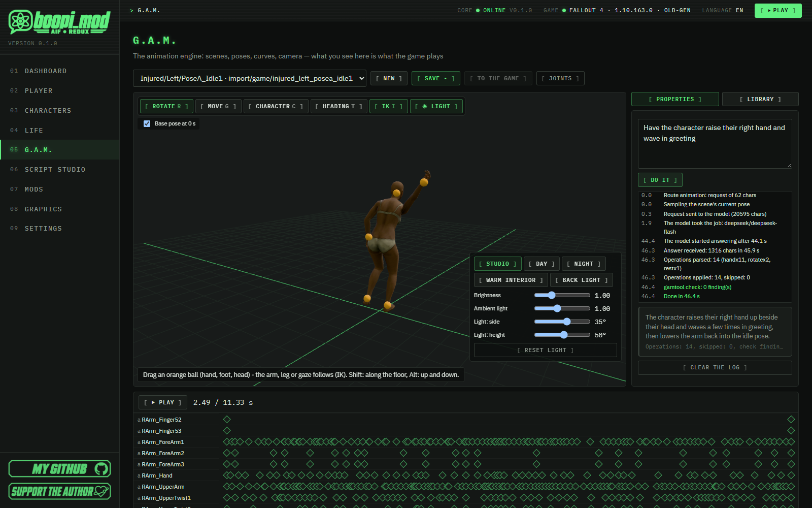
Task: Select the first keyframe diamond of RArm_Finger53
Action: tap(227, 430)
